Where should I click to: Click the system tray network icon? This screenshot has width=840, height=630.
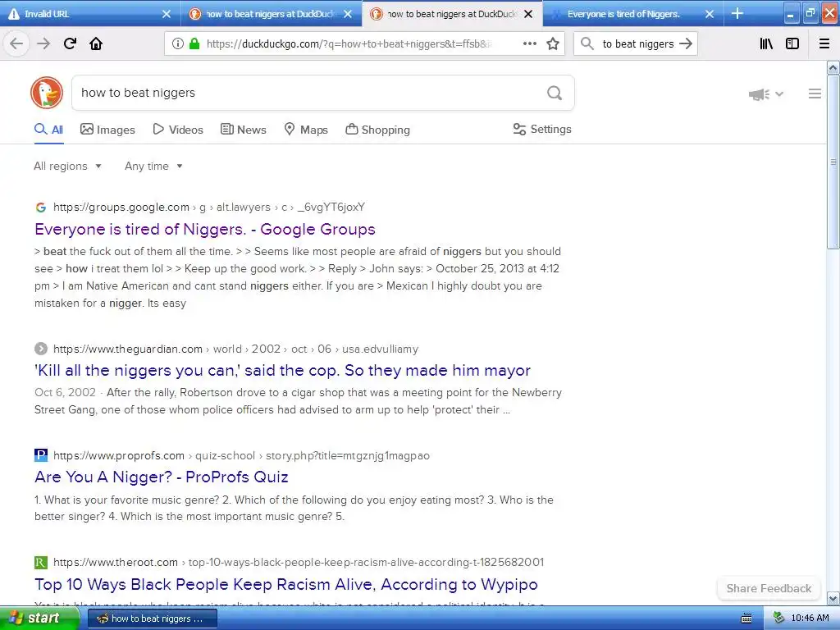779,619
